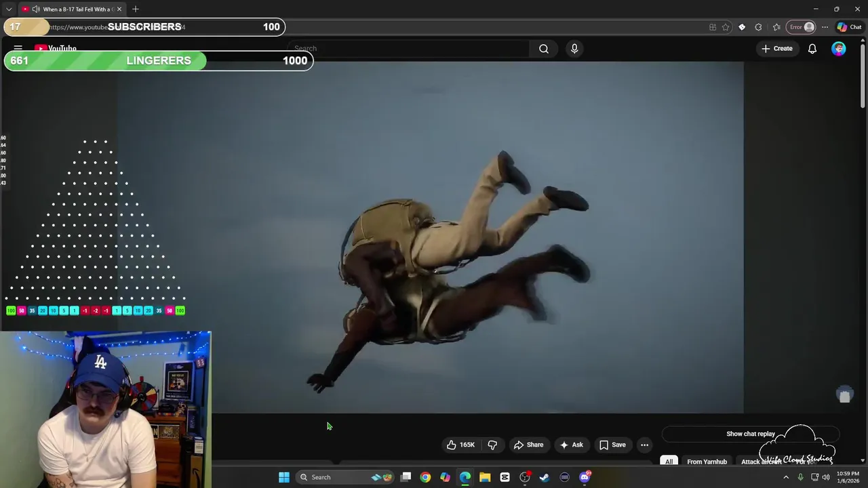Image resolution: width=868 pixels, height=488 pixels.
Task: Open the Windows Start menu
Action: pos(284,477)
